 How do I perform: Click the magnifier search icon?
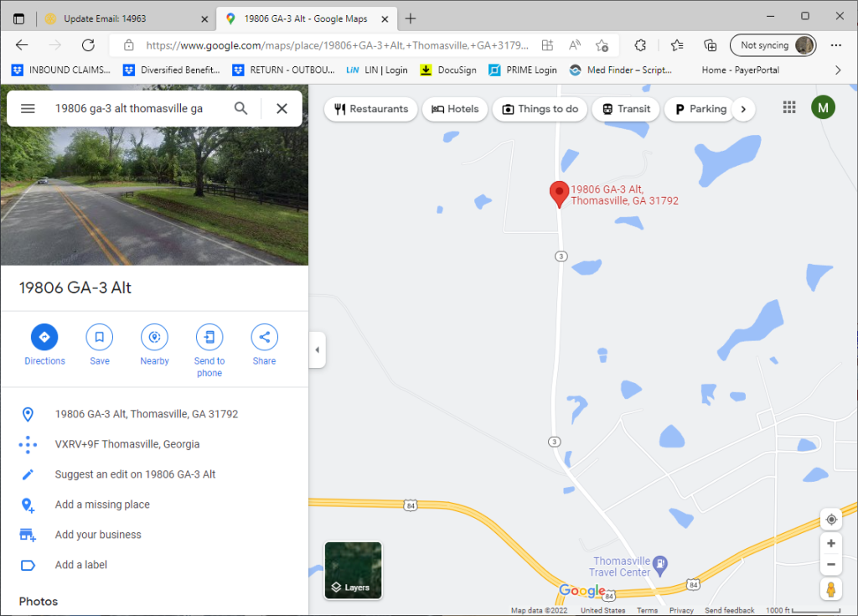point(240,108)
